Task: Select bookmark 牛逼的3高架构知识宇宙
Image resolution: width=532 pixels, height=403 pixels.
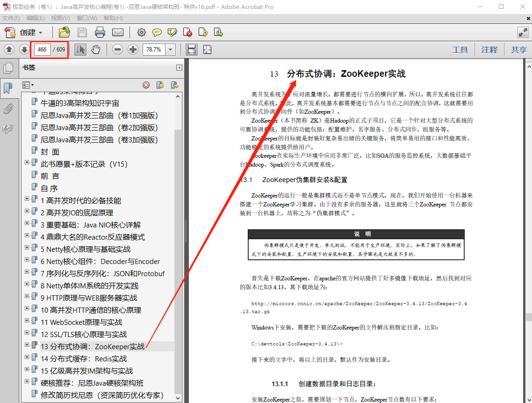Action: (80, 103)
